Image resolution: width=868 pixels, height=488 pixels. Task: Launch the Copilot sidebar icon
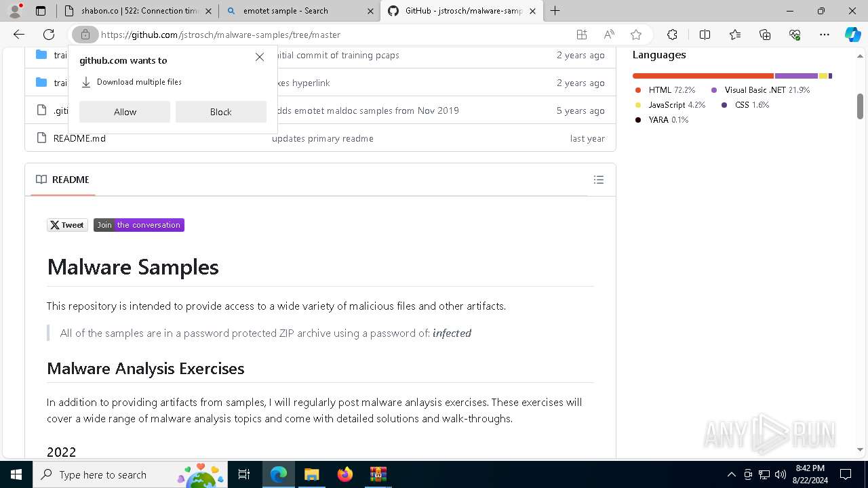(x=852, y=35)
